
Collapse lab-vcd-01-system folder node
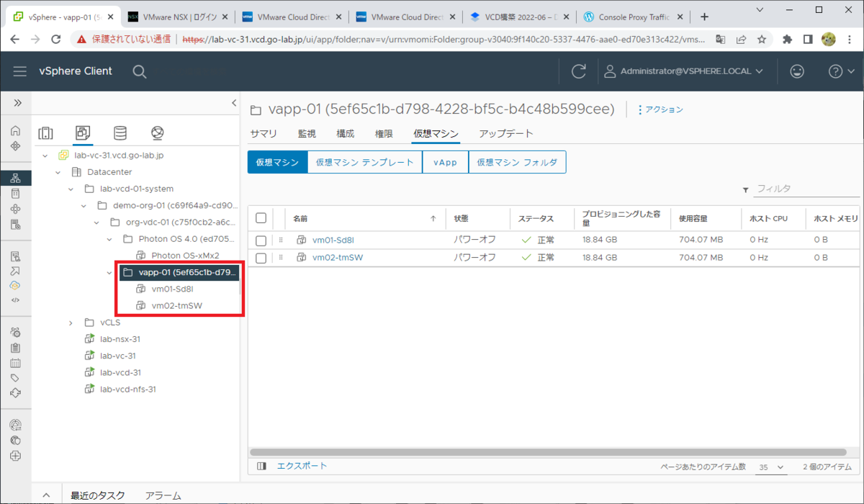tap(71, 189)
